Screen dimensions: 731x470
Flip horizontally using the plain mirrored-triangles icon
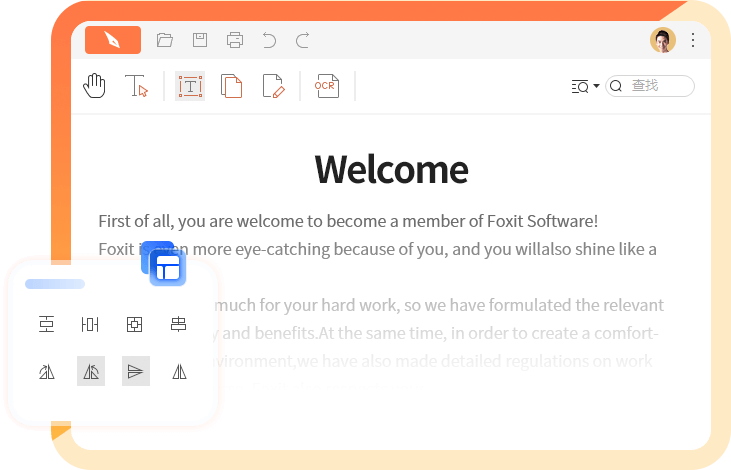179,372
